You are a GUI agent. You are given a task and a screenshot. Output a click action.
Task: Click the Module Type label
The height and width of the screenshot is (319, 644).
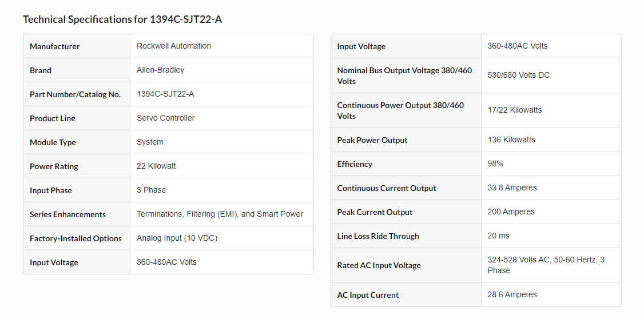pos(53,142)
